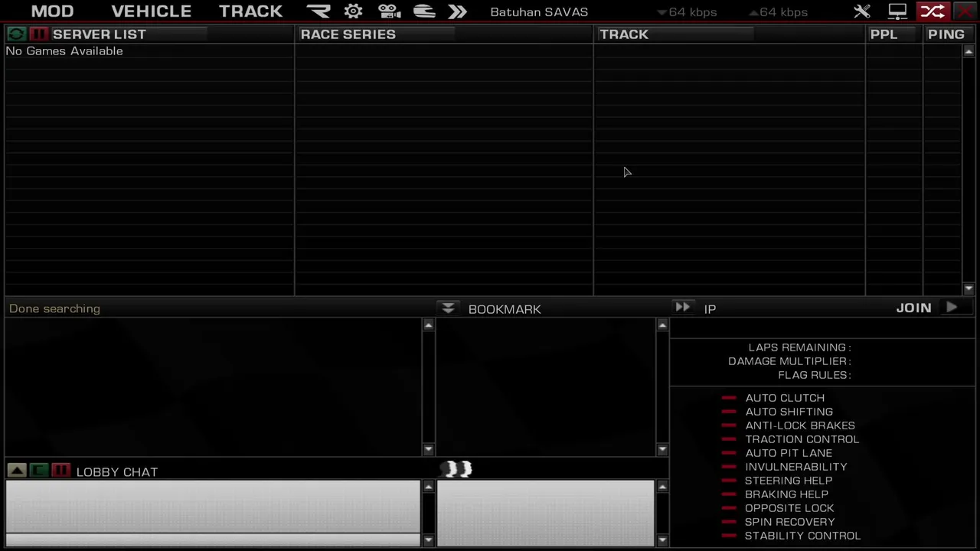Image resolution: width=980 pixels, height=551 pixels.
Task: Expand the BOOKMARK dropdown arrow
Action: [x=448, y=308]
